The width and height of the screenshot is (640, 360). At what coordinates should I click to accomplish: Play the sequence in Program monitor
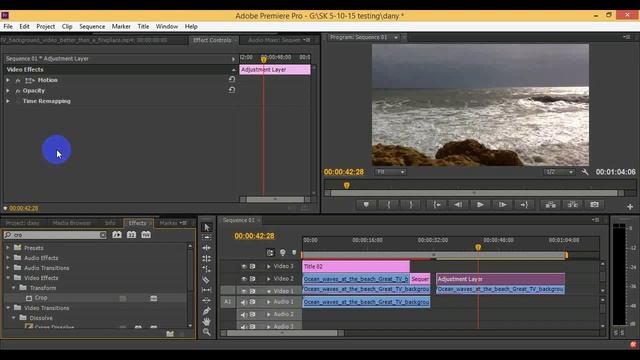pyautogui.click(x=480, y=204)
